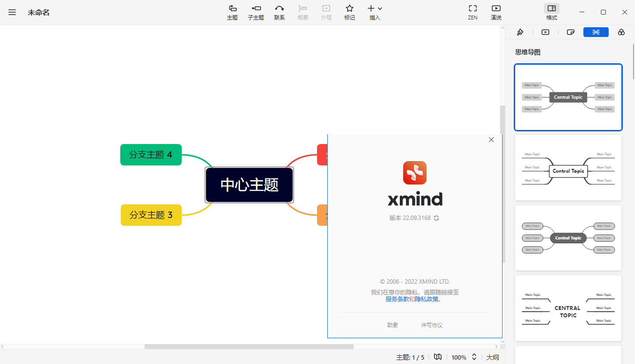635x364 pixels.
Task: Click the 版本 22.09.3168 version text
Action: [410, 218]
